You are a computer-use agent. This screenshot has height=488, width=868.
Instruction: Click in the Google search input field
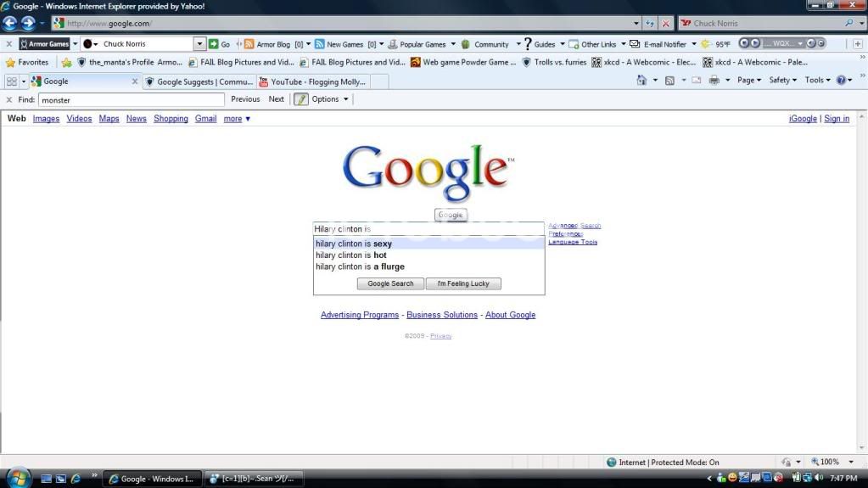428,229
